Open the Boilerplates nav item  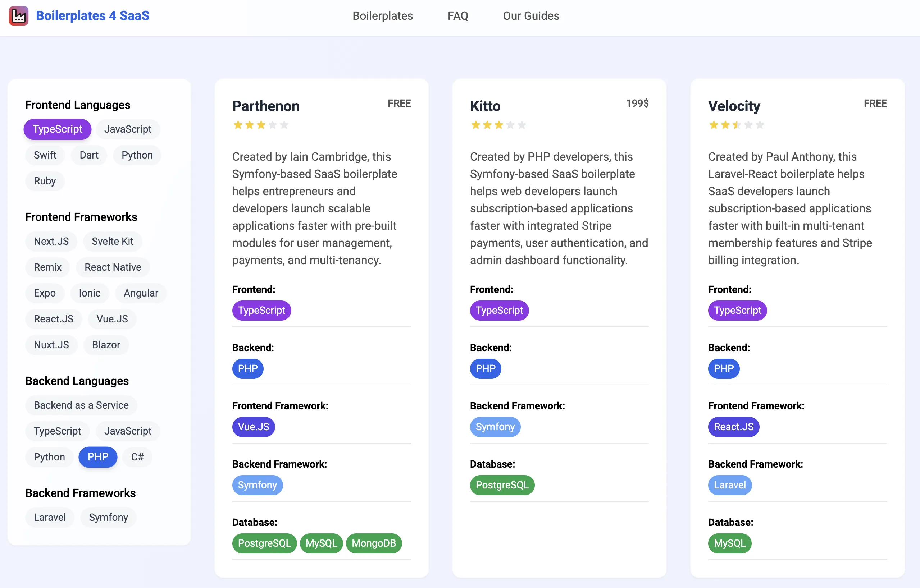point(382,16)
